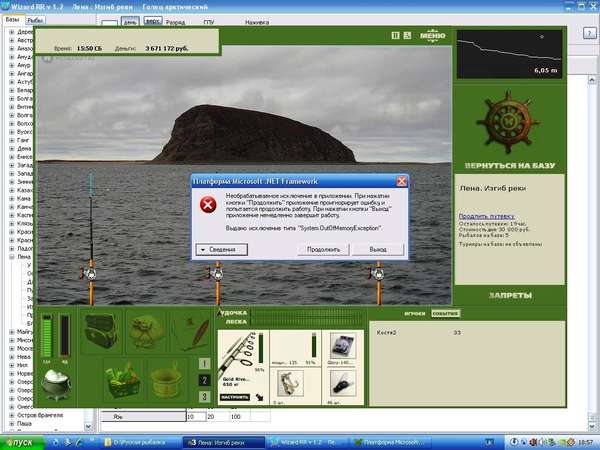Switch to Wizard RR v1.2 taskbar item

tap(308, 442)
